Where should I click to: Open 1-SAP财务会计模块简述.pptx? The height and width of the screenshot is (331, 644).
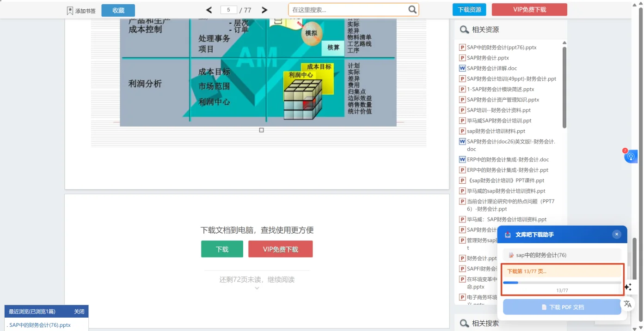click(500, 89)
